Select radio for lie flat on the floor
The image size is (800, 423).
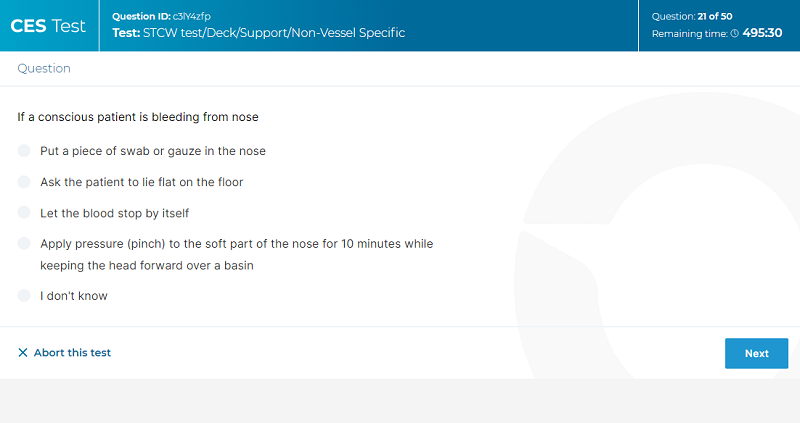24,182
